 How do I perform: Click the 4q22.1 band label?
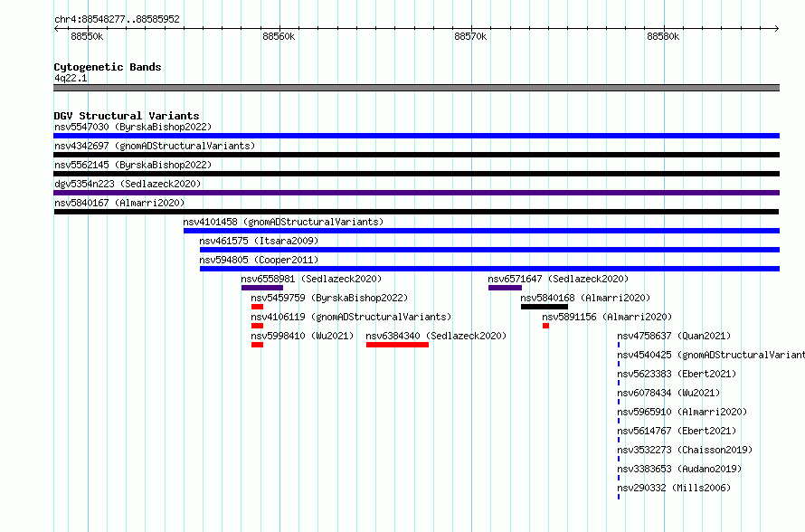click(71, 78)
